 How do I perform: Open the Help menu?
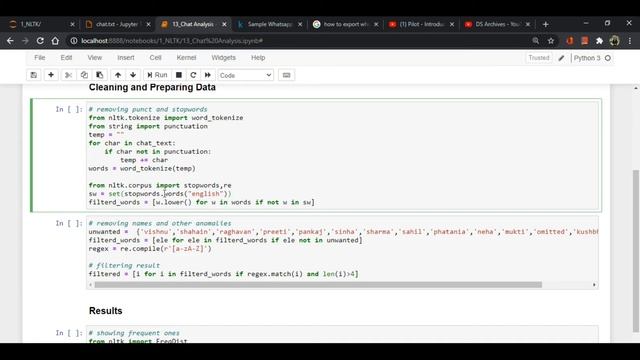[258, 58]
